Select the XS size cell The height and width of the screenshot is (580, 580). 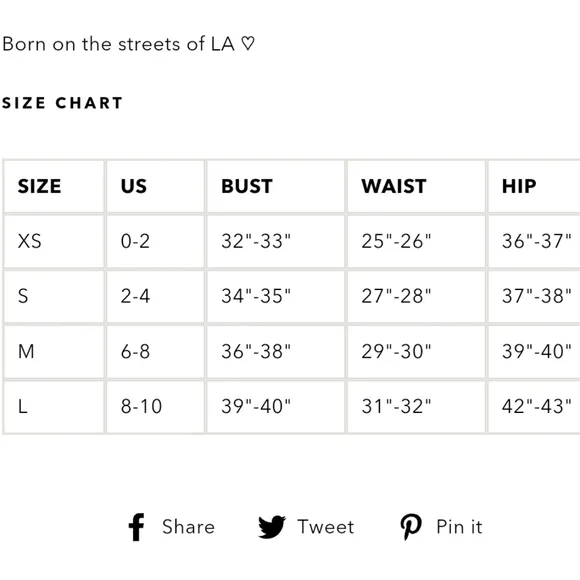coord(54,241)
